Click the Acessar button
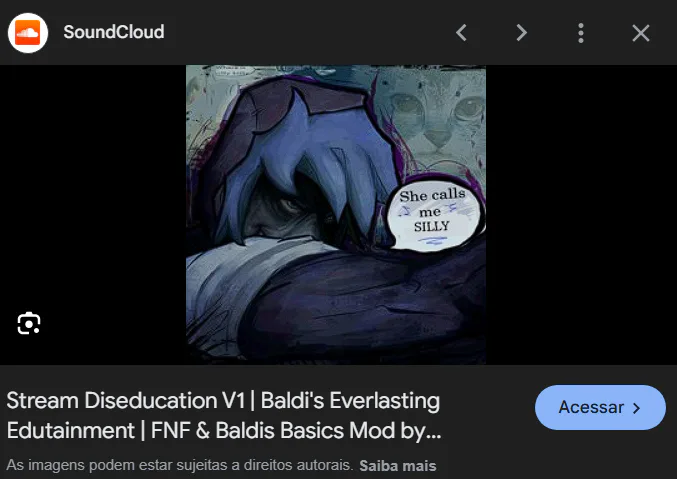Screen dimensions: 677x479 click(600, 407)
